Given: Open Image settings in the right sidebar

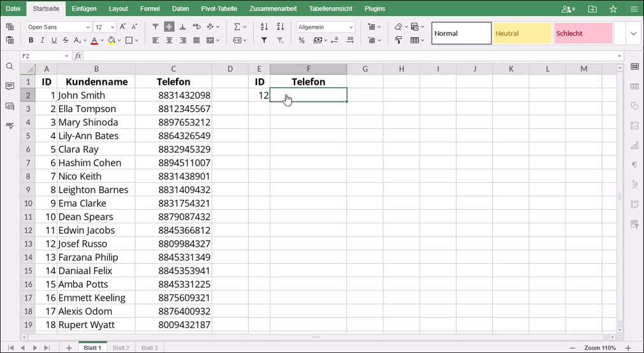Looking at the screenshot, I should [x=634, y=126].
